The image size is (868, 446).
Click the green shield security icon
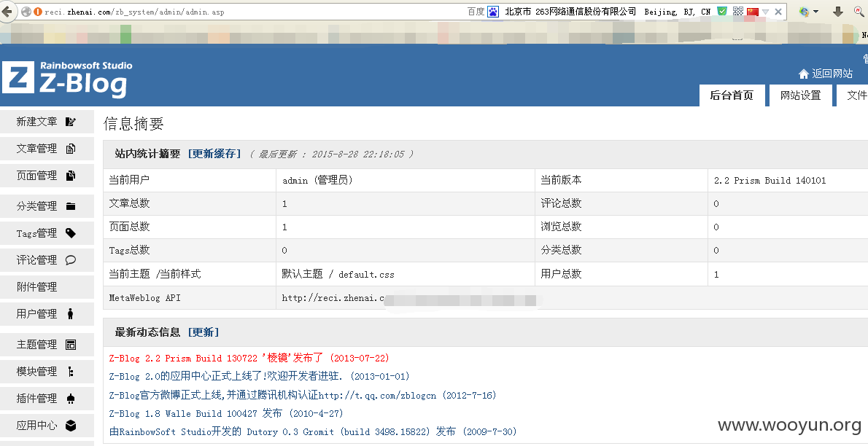(722, 11)
